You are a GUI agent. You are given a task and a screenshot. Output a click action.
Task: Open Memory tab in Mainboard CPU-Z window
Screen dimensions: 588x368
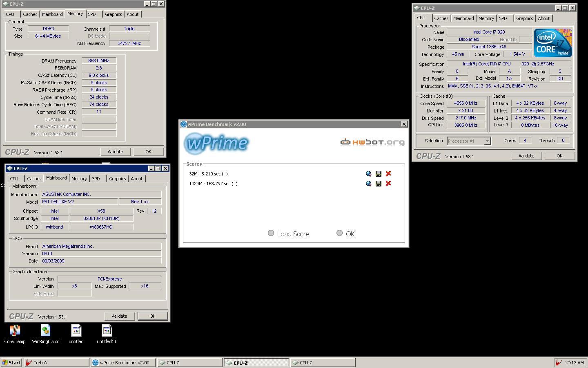79,179
